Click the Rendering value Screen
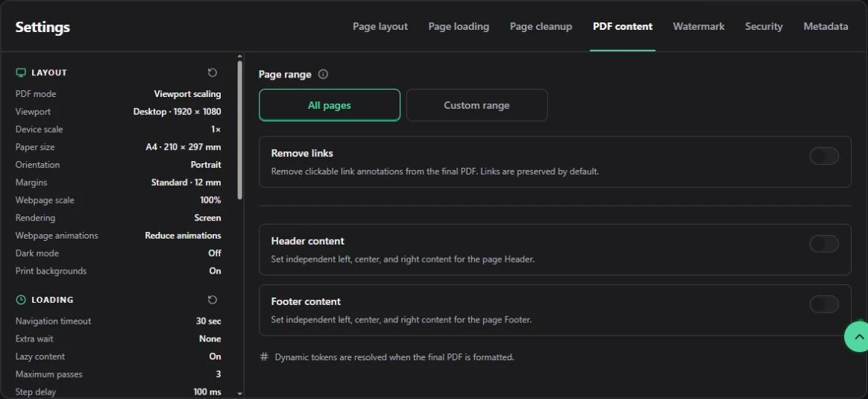This screenshot has width=868, height=399. pos(207,218)
